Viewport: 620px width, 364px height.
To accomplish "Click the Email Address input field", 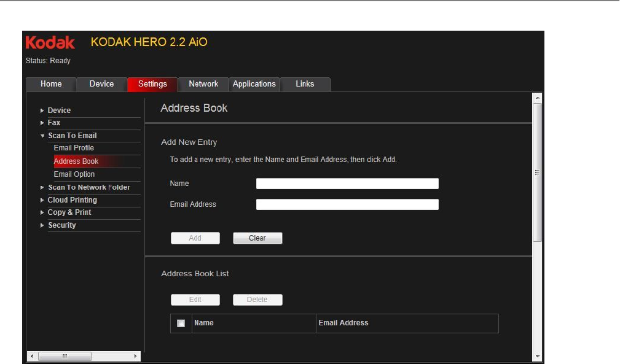I will click(x=347, y=204).
